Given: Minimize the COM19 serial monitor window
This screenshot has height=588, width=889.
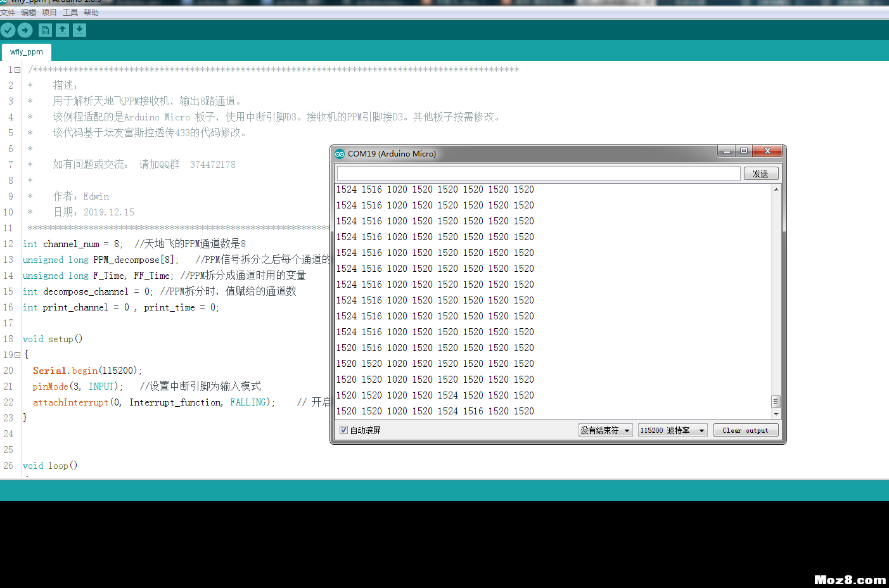Looking at the screenshot, I should click(x=727, y=151).
